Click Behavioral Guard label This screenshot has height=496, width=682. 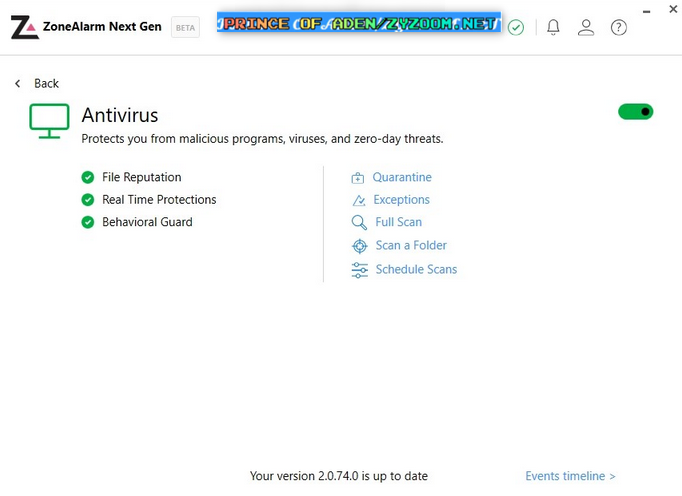[x=147, y=222]
